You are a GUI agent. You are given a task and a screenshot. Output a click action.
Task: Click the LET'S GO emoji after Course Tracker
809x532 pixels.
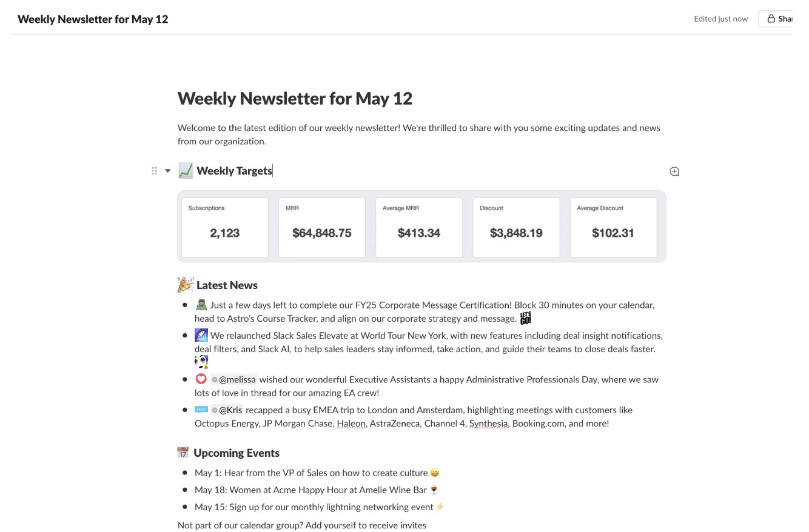(x=525, y=318)
